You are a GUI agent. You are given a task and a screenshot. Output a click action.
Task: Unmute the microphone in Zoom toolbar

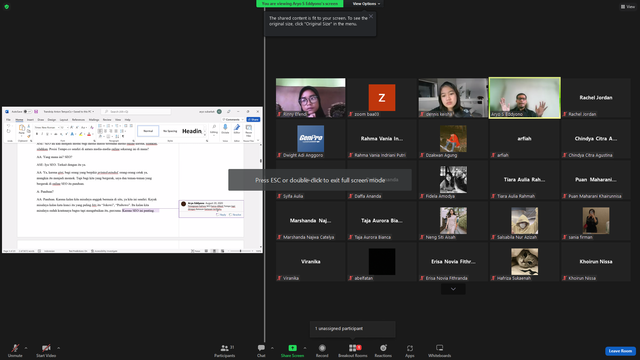click(15, 351)
